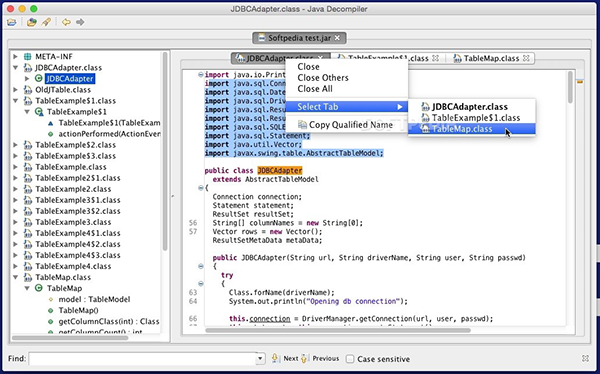Click the Find Next arrow icon
This screenshot has height=374, width=600.
pos(275,358)
